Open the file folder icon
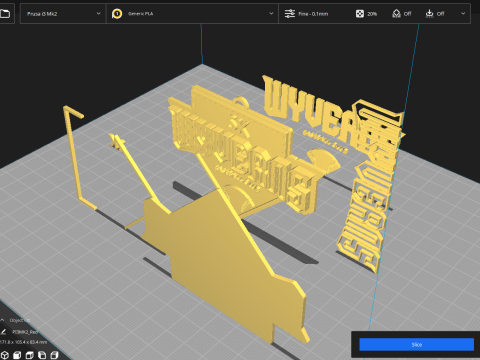The image size is (480, 360). 5,14
